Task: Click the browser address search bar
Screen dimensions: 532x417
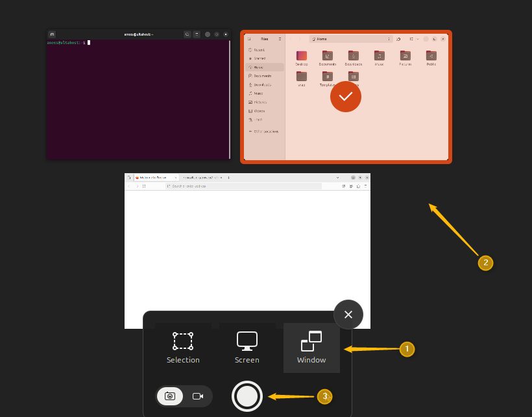Action: pos(243,186)
